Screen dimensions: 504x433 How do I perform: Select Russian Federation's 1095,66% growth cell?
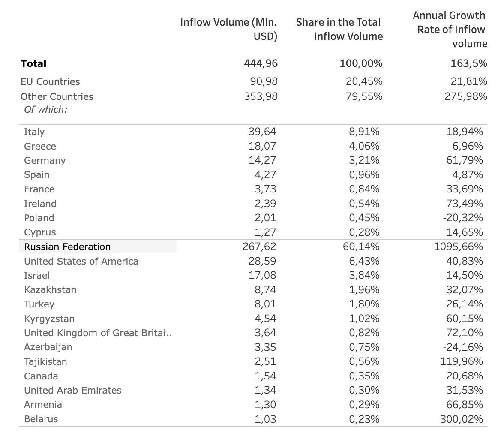[x=459, y=247]
